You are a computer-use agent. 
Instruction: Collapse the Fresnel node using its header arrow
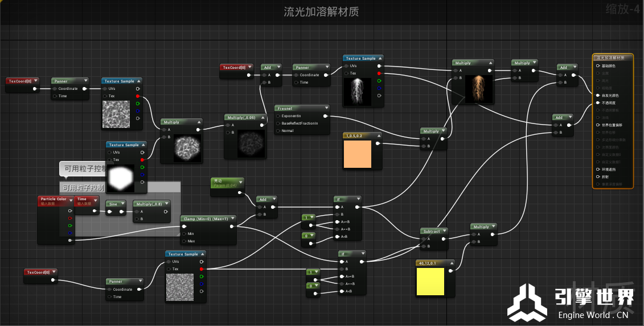coord(326,108)
